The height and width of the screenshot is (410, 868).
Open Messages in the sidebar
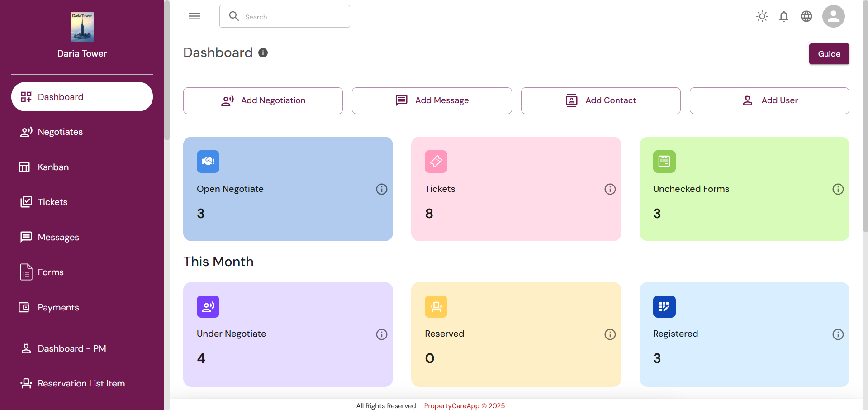tap(58, 237)
